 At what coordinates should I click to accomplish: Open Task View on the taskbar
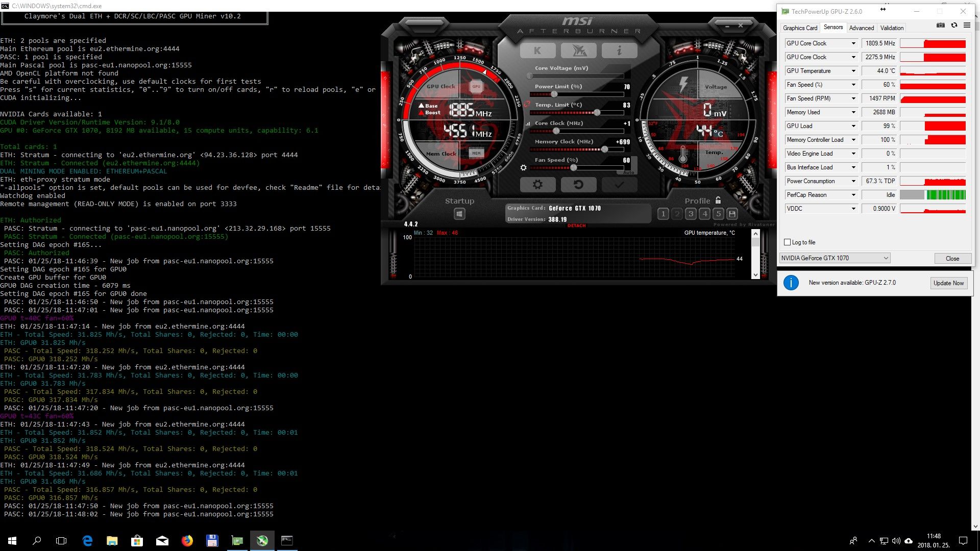pyautogui.click(x=61, y=541)
